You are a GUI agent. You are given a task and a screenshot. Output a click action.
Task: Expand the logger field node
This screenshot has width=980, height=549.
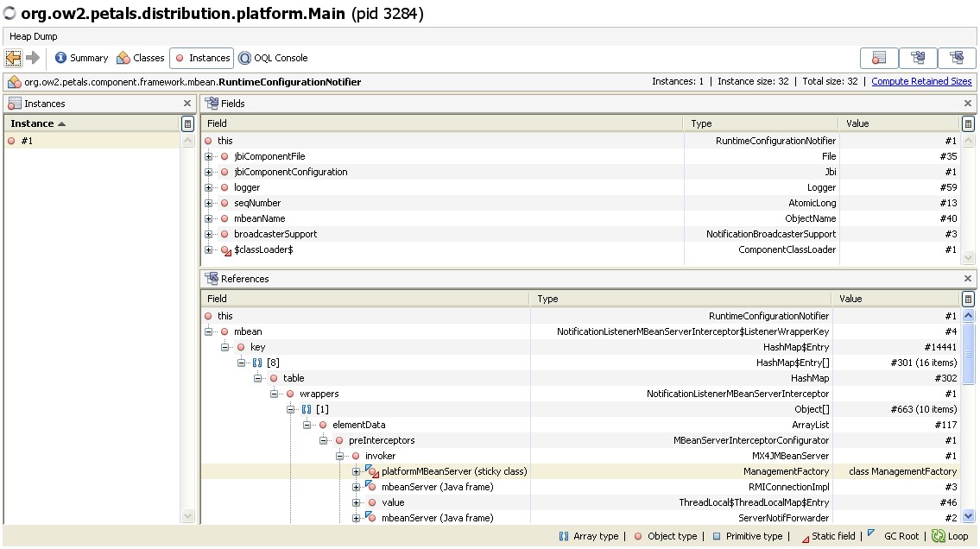209,188
